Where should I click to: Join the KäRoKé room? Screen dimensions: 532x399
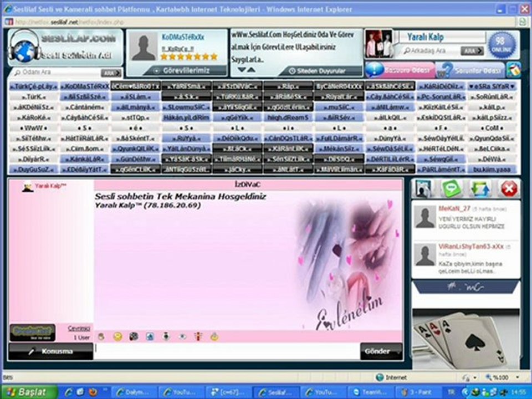[x=34, y=117]
